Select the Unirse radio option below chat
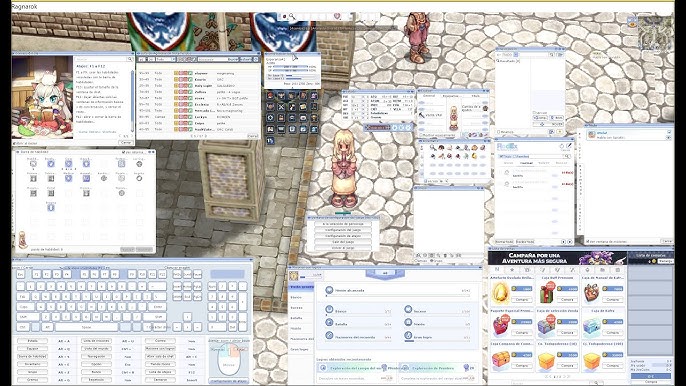This screenshot has width=686, height=386. tap(432, 260)
